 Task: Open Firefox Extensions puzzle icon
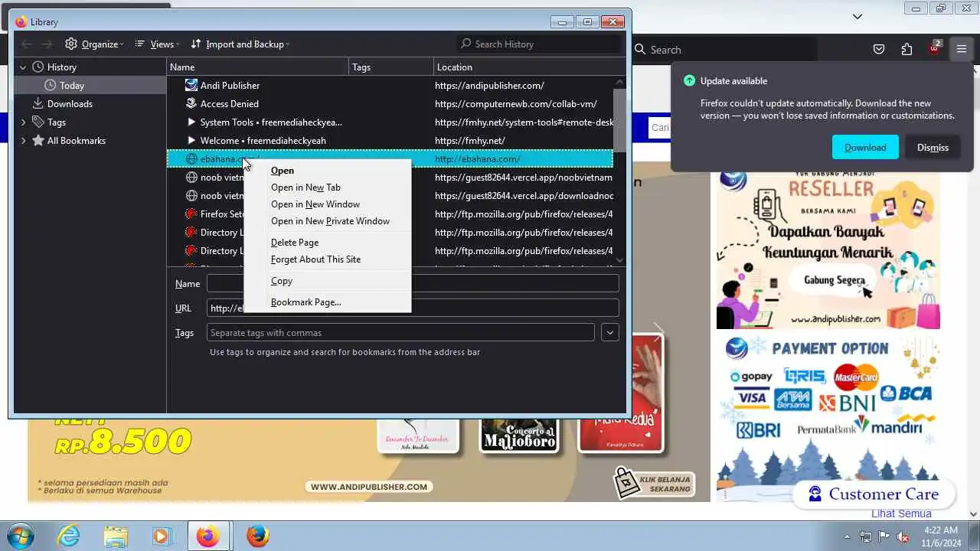point(906,50)
